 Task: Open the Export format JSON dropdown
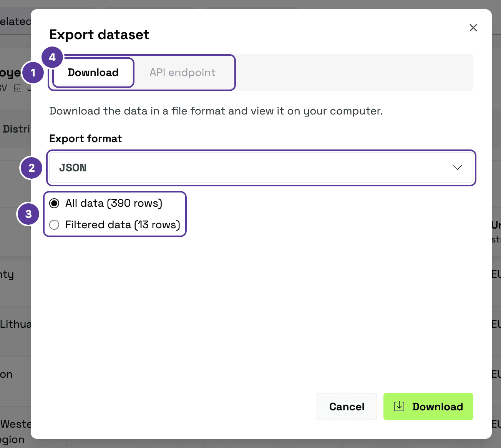coord(261,168)
